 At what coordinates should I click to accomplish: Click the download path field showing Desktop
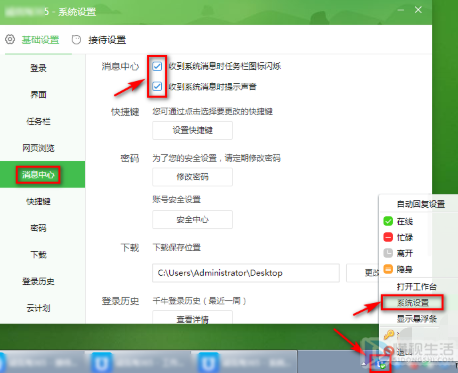click(246, 273)
